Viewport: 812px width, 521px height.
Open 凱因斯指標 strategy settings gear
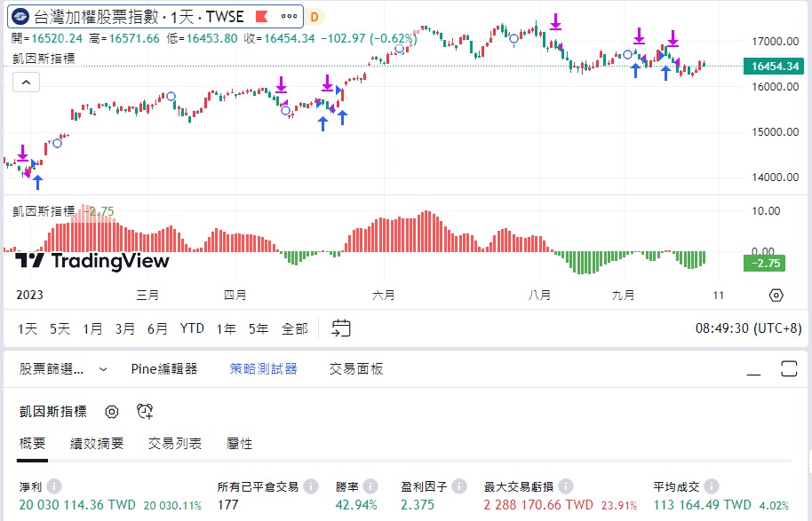(x=112, y=411)
